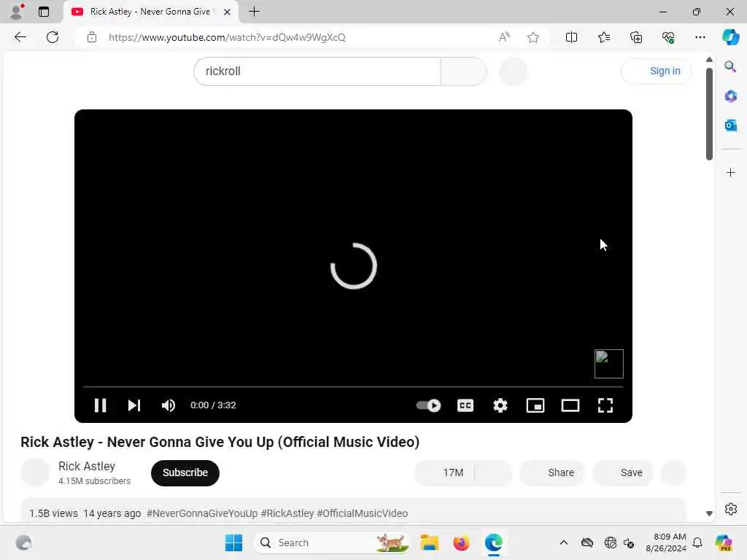747x560 pixels.
Task: Enter full screen mode
Action: pyautogui.click(x=605, y=405)
